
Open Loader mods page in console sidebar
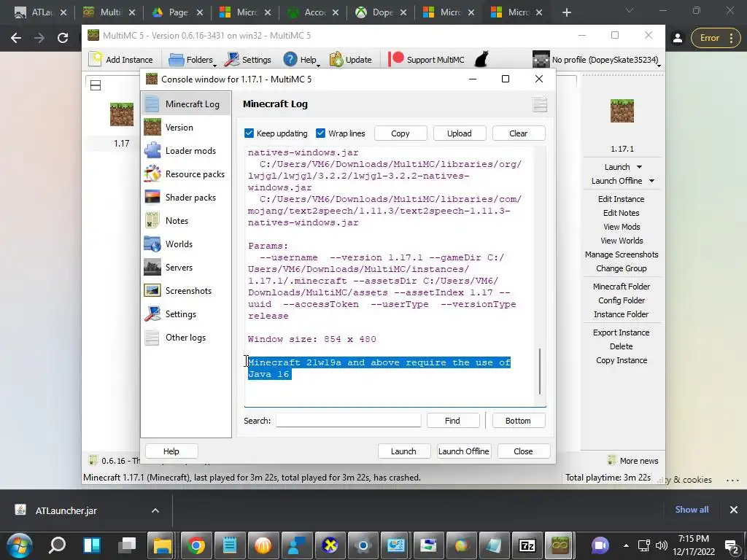point(186,150)
